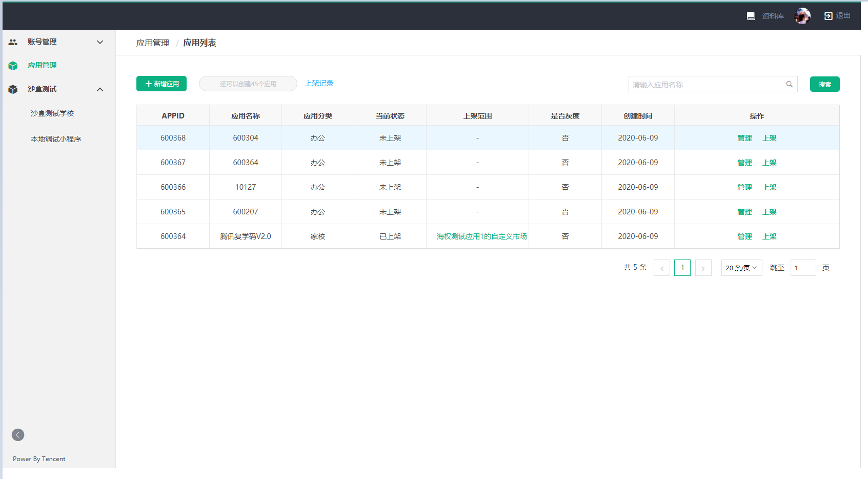868x479 pixels.
Task: Go to next page arrow
Action: (x=703, y=268)
